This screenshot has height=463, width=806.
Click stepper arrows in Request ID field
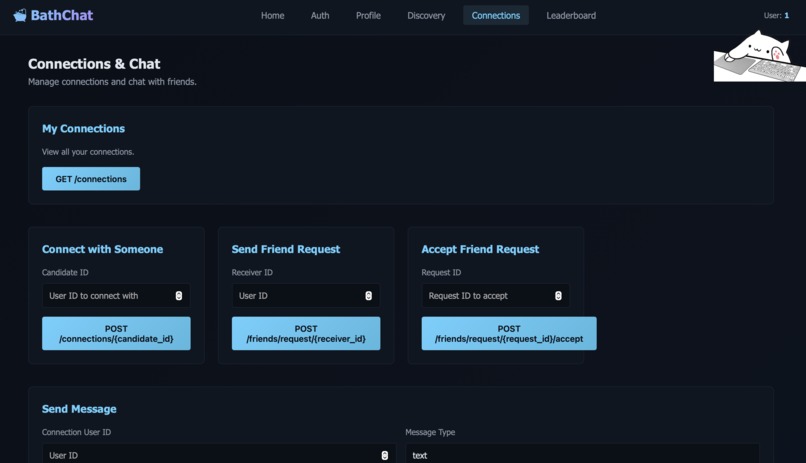[x=558, y=295]
